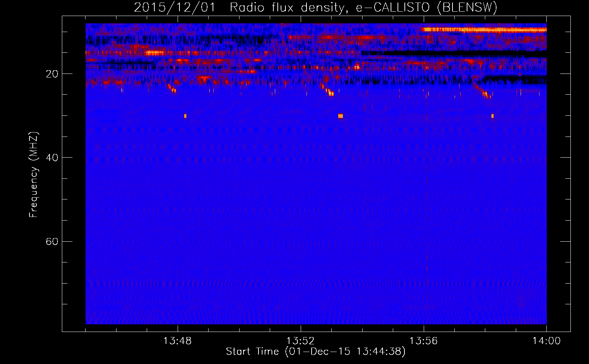Click the 13:52 time tick label
The image size is (589, 364).
300,341
